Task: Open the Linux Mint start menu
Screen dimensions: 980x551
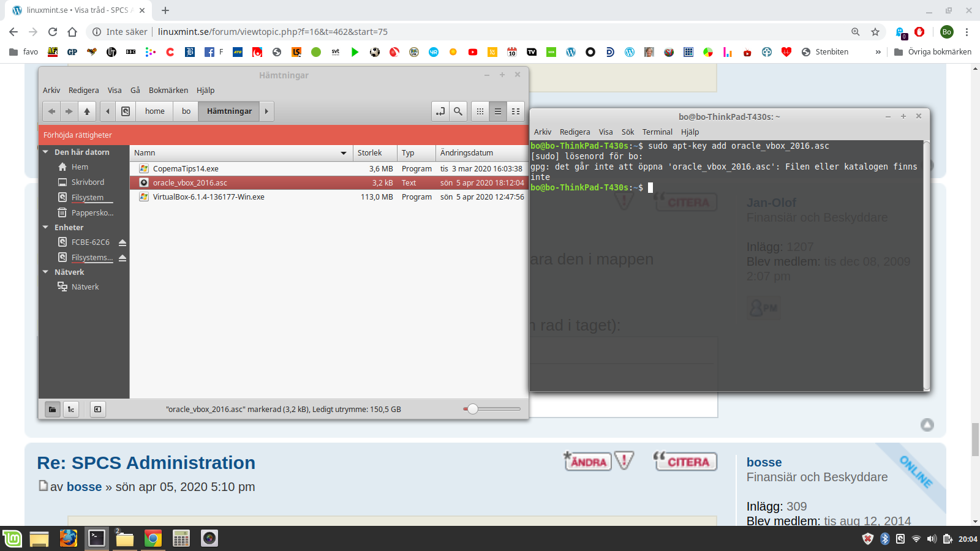Action: pyautogui.click(x=12, y=538)
